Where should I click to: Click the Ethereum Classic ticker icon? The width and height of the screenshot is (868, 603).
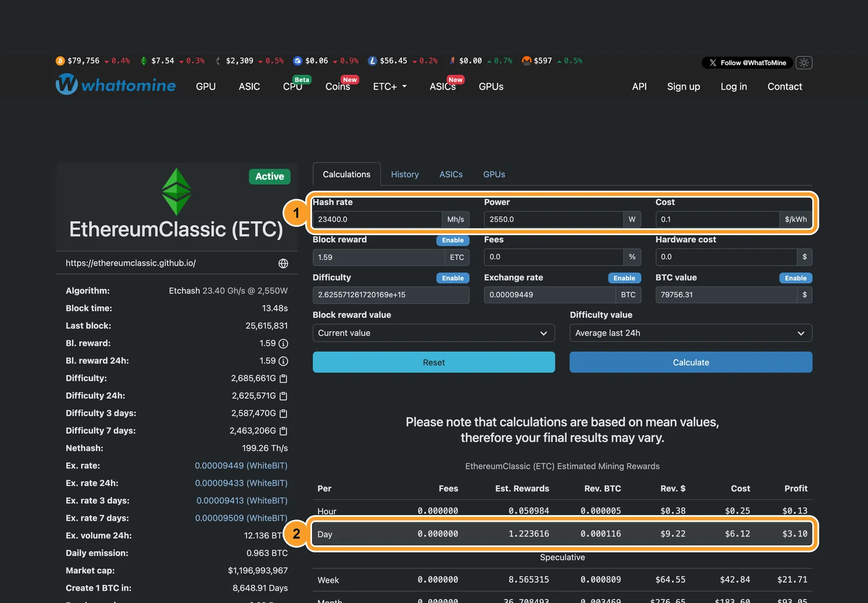pos(144,61)
